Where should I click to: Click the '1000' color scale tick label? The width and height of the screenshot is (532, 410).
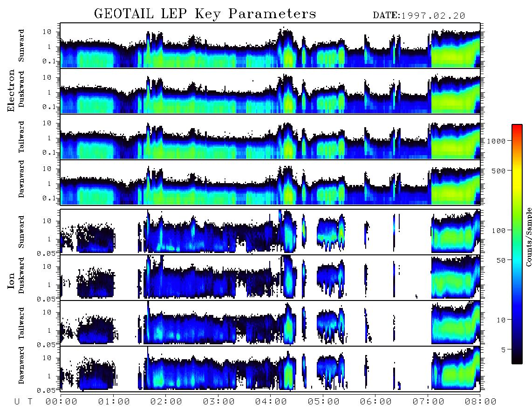tap(496, 141)
